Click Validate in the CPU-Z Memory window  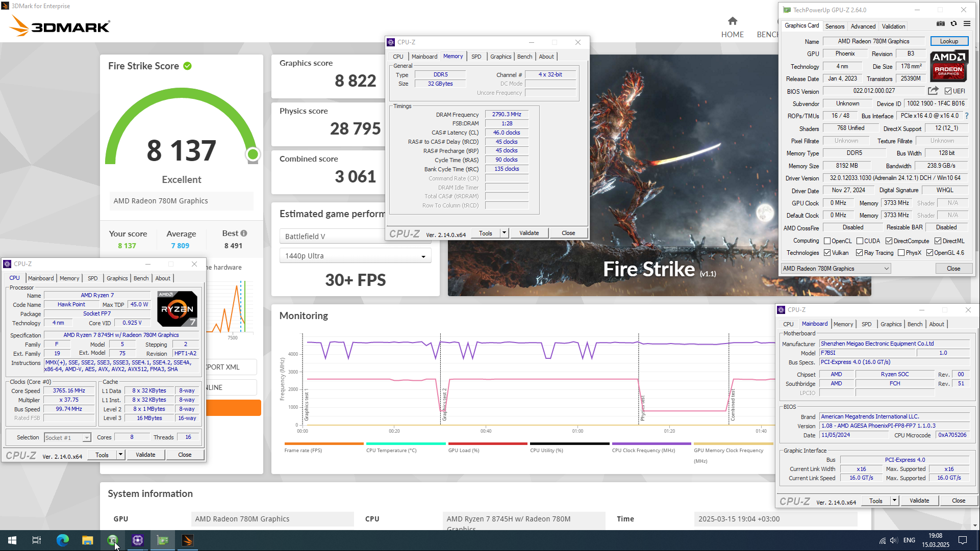tap(529, 233)
